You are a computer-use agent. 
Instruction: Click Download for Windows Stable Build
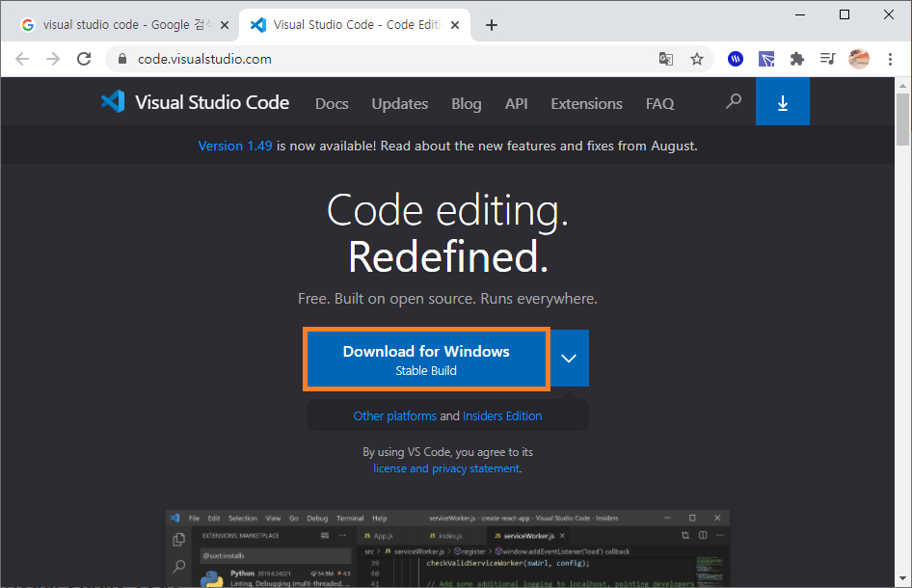(426, 359)
